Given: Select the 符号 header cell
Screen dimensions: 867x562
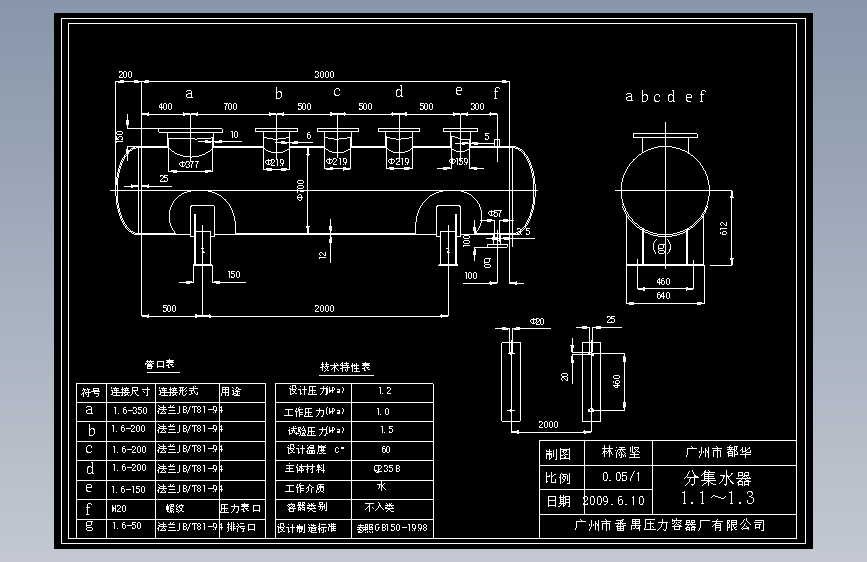Looking at the screenshot, I should [x=91, y=392].
